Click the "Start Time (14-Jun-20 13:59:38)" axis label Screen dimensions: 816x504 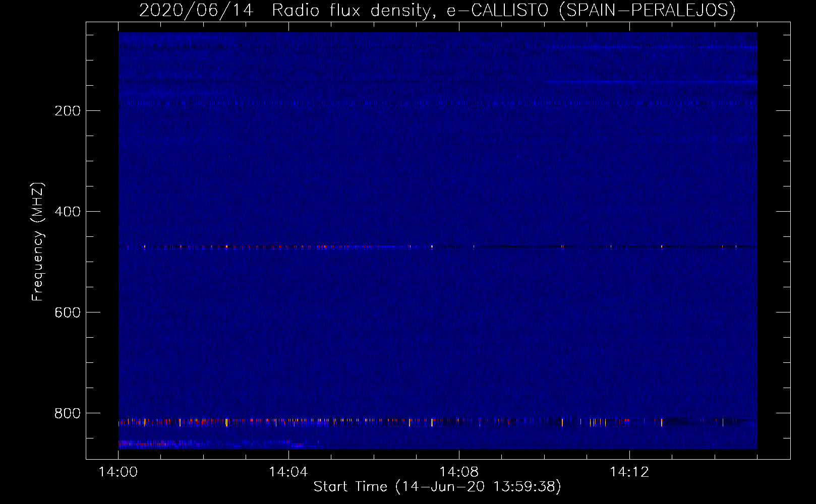[x=437, y=487]
